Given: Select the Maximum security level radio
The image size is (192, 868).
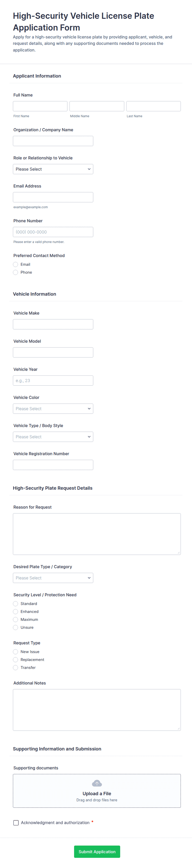Looking at the screenshot, I should [x=15, y=619].
